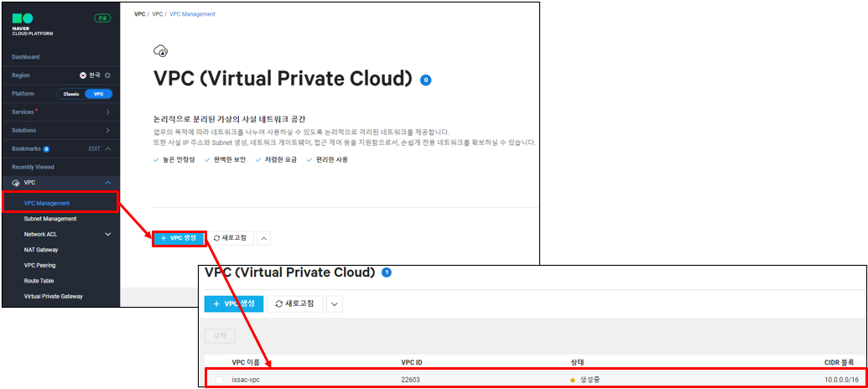868x389 pixels.
Task: Expand the Solutions menu chevron
Action: pos(108,131)
